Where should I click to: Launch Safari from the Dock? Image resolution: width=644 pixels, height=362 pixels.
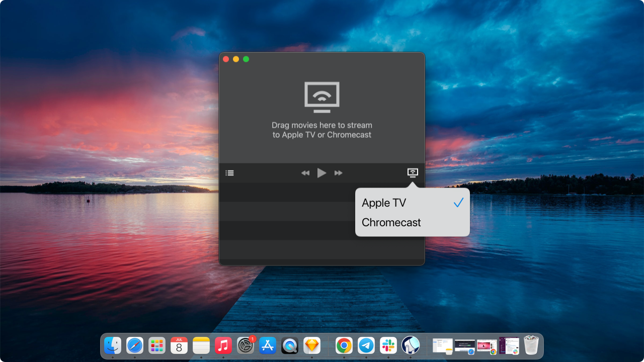point(135,345)
